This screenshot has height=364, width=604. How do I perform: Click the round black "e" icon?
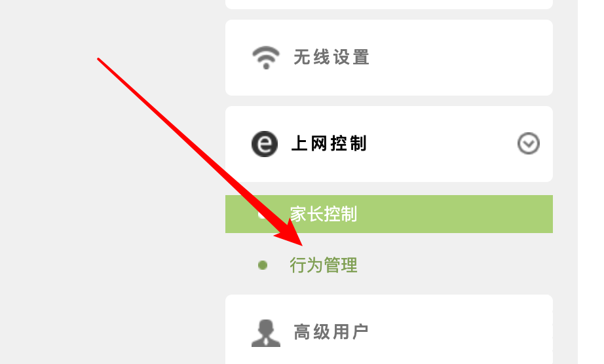pyautogui.click(x=265, y=144)
